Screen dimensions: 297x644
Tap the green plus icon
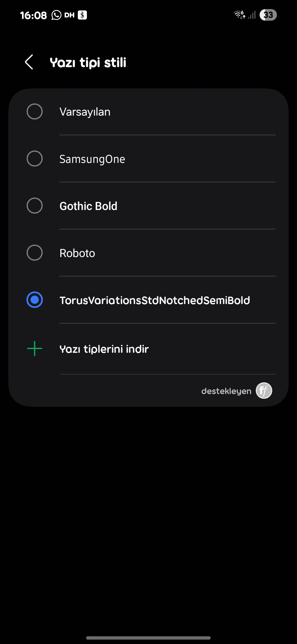pos(35,348)
